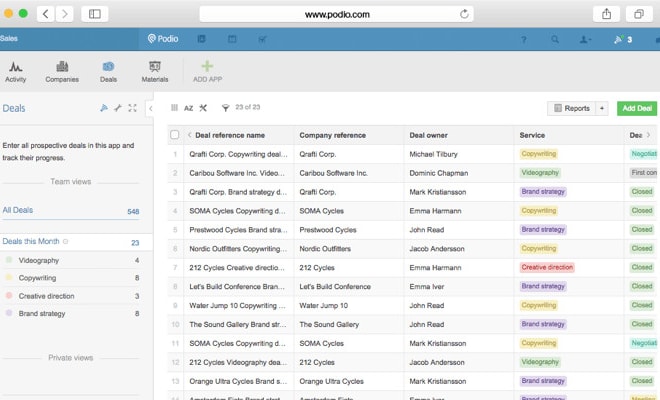This screenshot has width=660, height=400.
Task: Click the Add Deal button
Action: pos(637,108)
